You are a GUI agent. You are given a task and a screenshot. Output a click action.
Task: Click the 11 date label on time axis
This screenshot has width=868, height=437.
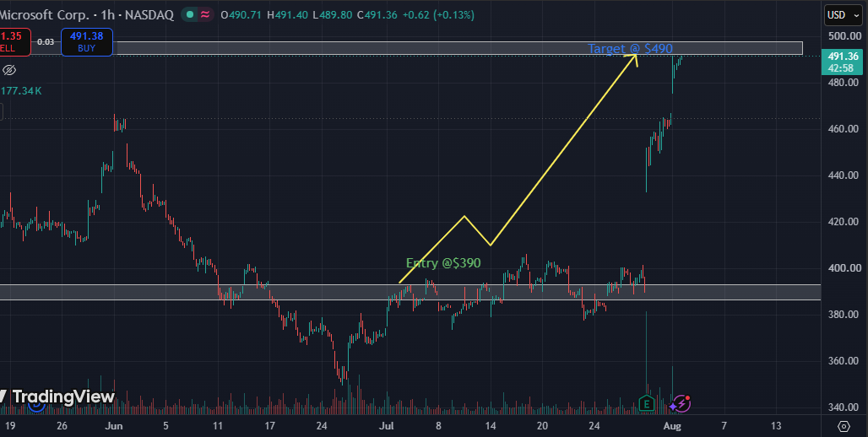[x=218, y=426]
